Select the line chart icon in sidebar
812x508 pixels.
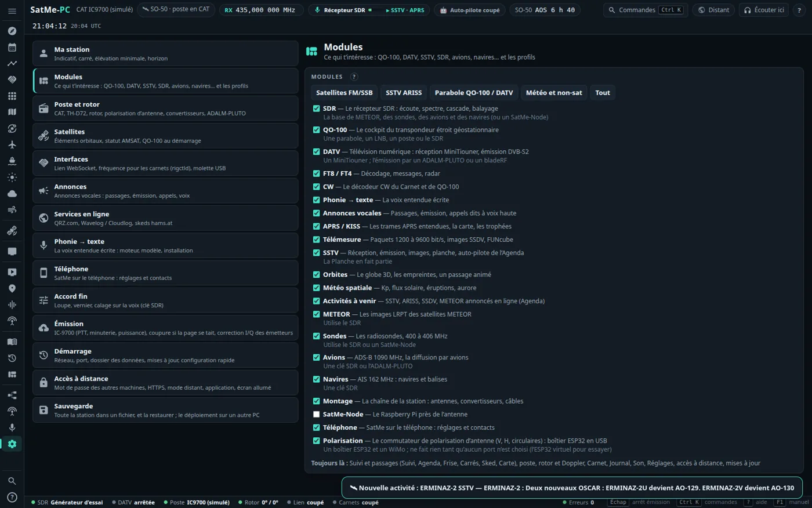tap(12, 63)
